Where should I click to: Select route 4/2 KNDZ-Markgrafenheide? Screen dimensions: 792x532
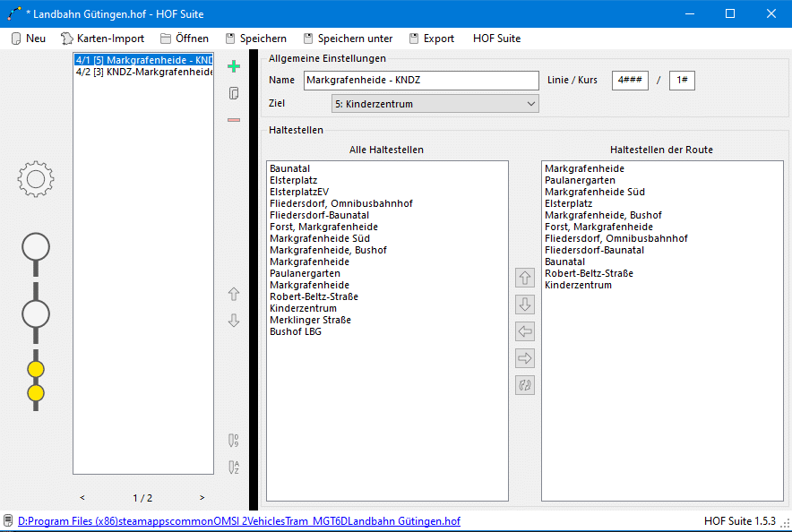tap(143, 72)
